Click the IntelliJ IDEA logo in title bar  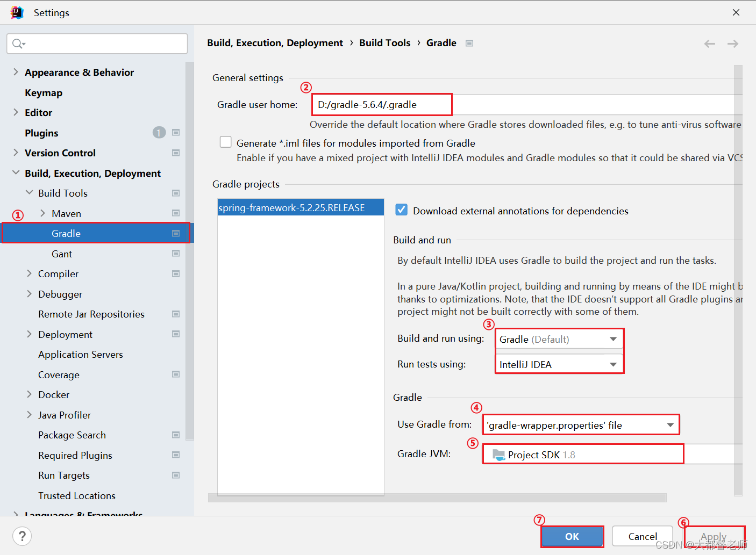17,12
